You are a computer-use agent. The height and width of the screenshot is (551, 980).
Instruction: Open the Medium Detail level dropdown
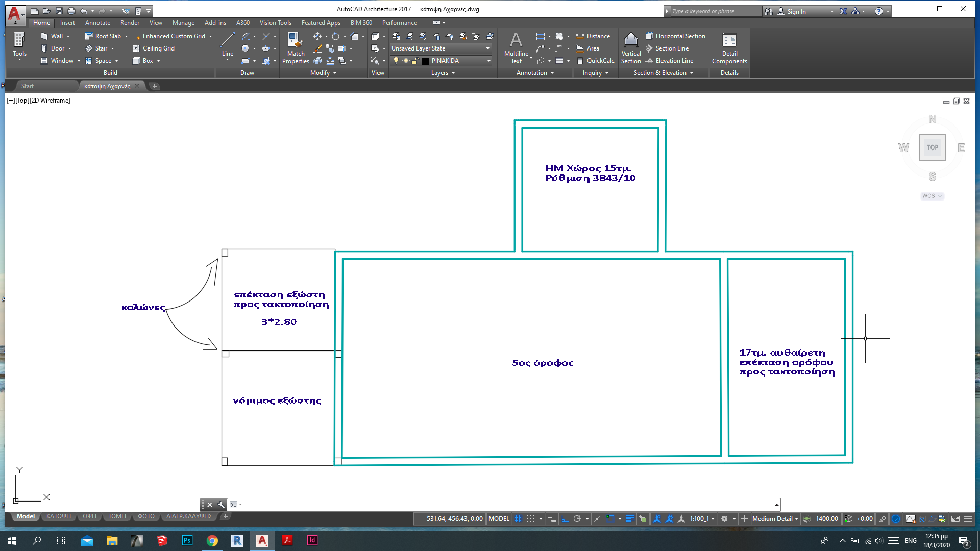775,519
